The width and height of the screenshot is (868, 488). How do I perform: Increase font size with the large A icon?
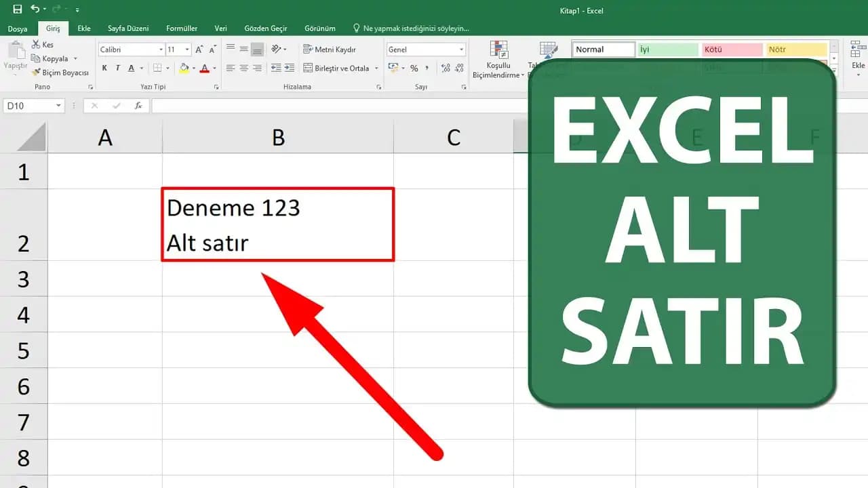point(199,49)
